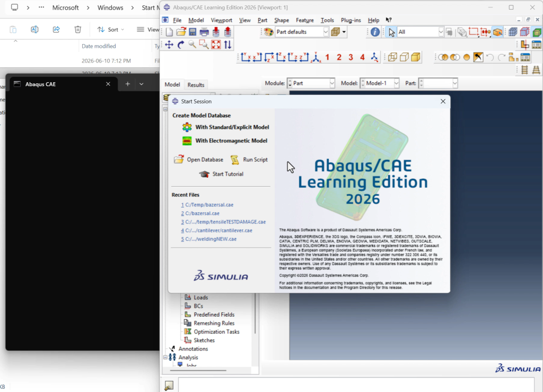Click the selection arrow tool icon
The image size is (543, 392).
[x=391, y=32]
